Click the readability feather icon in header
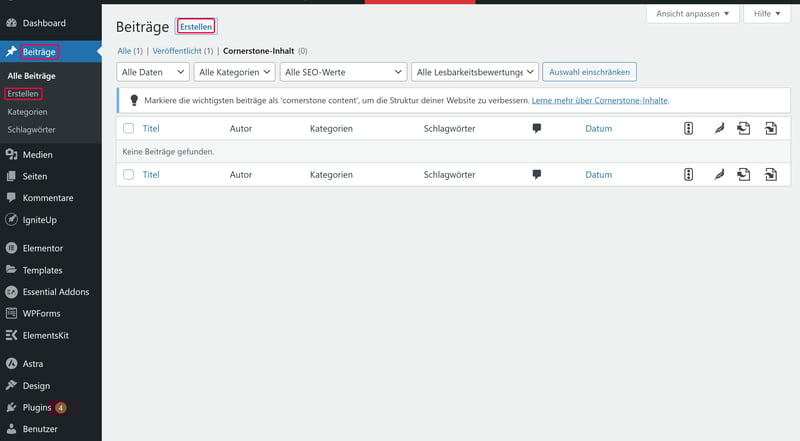800x441 pixels. 718,128
